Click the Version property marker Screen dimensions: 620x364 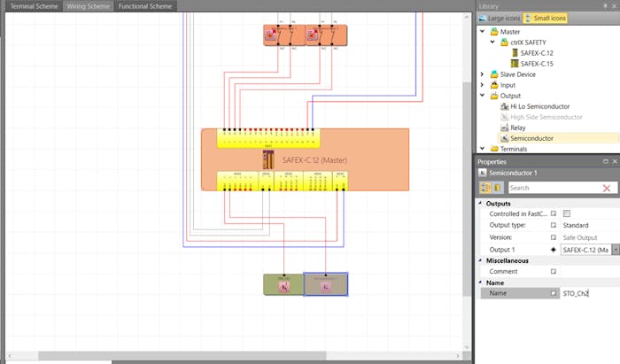(x=554, y=237)
